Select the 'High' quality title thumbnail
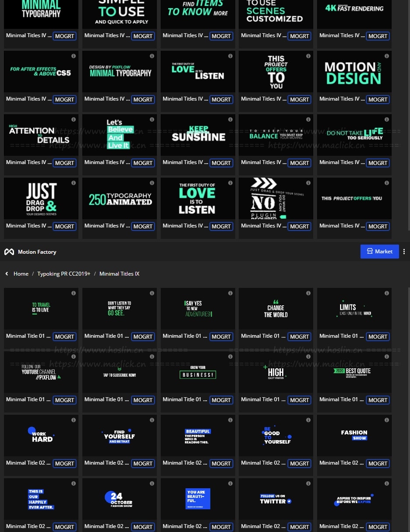Image resolution: width=410 pixels, height=532 pixels. [x=276, y=372]
